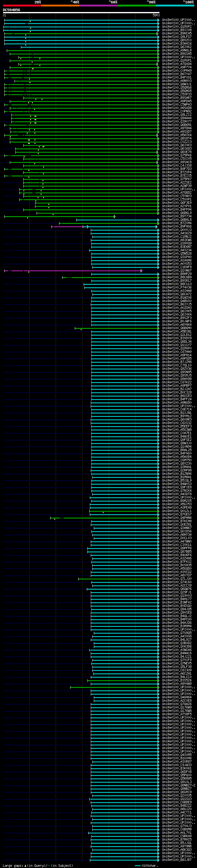Click the UniRef100_Q6B6M1 label
Image resolution: width=197 pixels, height=868 pixels.
click(x=176, y=125)
